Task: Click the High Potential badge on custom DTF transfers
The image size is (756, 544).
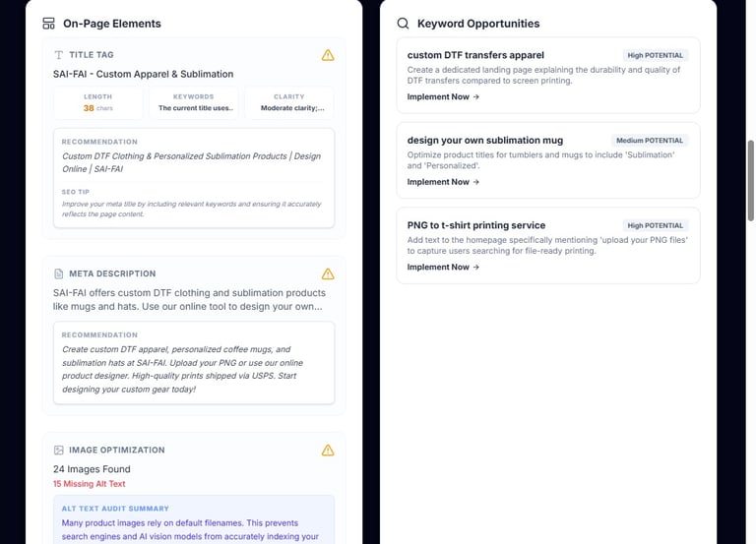Action: tap(655, 56)
